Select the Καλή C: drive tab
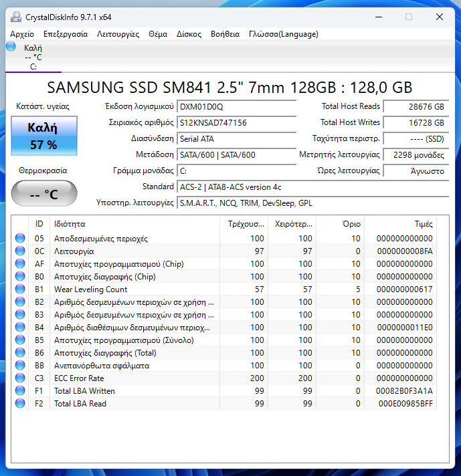The width and height of the screenshot is (461, 476). [x=33, y=57]
